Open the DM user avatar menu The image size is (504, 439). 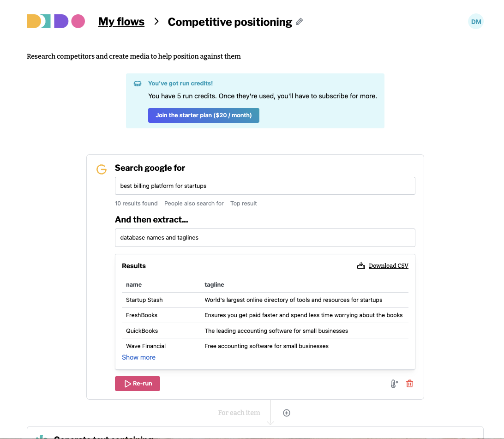[x=476, y=22]
